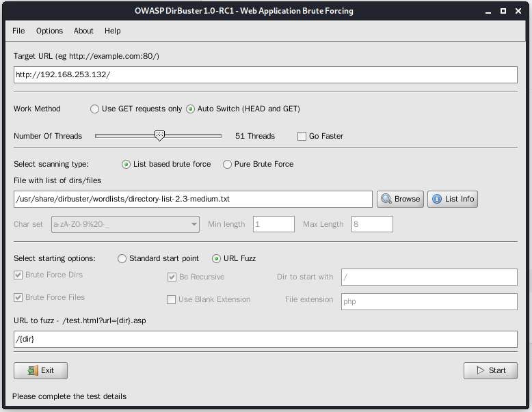The height and width of the screenshot is (412, 532).
Task: Click the door icon on Exit button
Action: pos(33,370)
